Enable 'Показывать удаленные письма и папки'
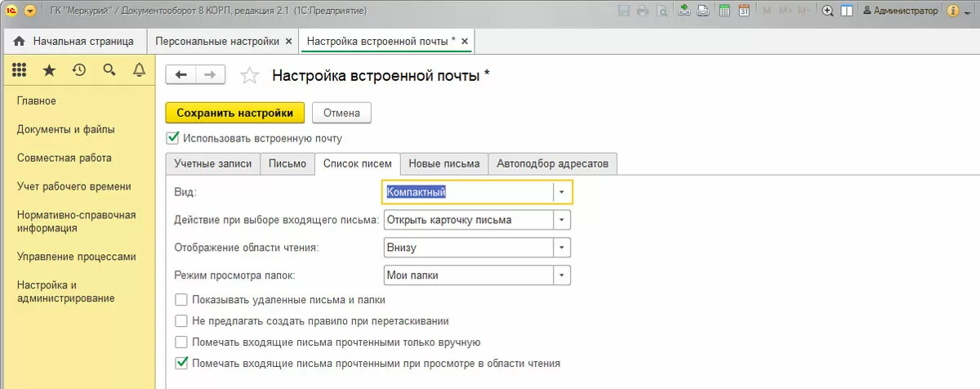Image resolution: width=980 pixels, height=389 pixels. click(x=181, y=300)
